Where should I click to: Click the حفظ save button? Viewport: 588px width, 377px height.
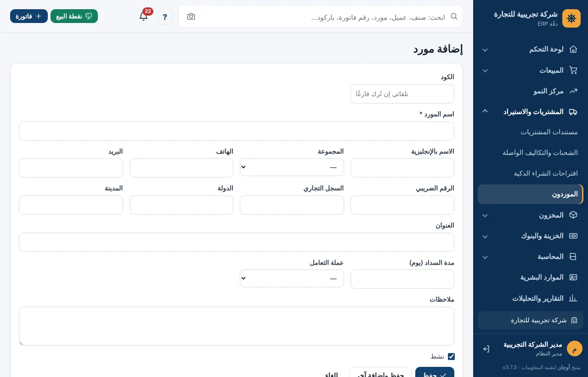(x=435, y=372)
